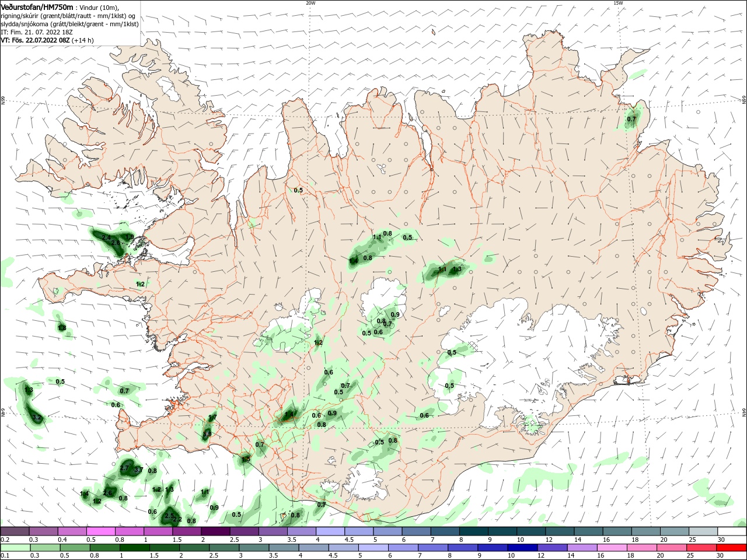The height and width of the screenshot is (560, 747).
Task: Select the bright pink 0.5 swatch in upper legend
Action: pyautogui.click(x=100, y=531)
